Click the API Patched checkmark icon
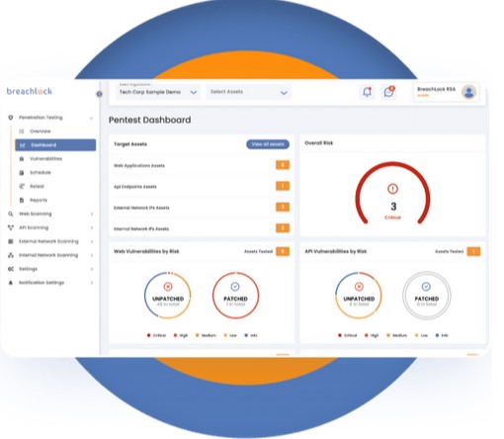Viewport: 504px width, 439px height. point(426,286)
